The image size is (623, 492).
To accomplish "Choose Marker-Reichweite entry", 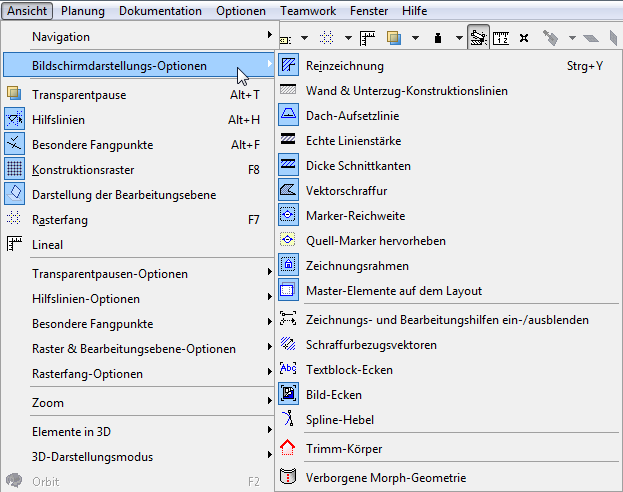I will point(448,216).
